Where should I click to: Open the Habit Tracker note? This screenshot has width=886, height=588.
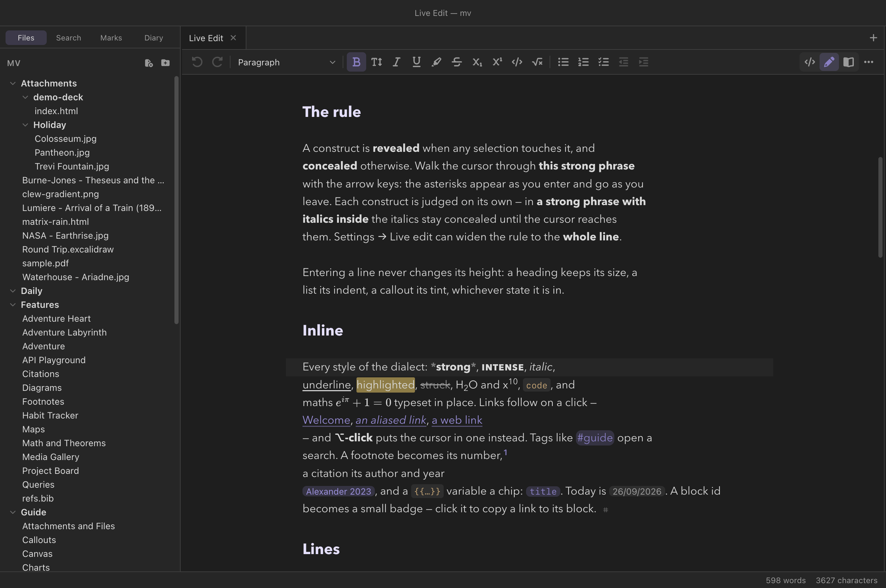pyautogui.click(x=50, y=415)
